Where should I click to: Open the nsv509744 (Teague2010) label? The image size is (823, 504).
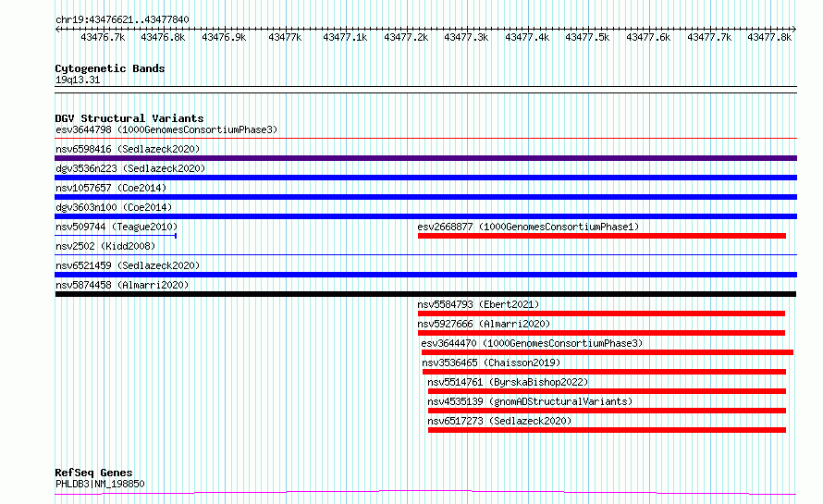coord(117,227)
